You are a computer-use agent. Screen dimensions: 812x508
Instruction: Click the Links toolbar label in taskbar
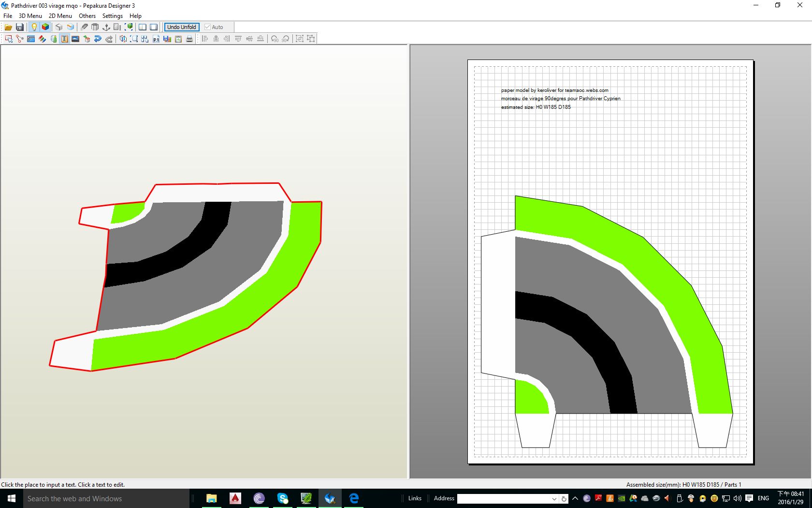tap(415, 498)
